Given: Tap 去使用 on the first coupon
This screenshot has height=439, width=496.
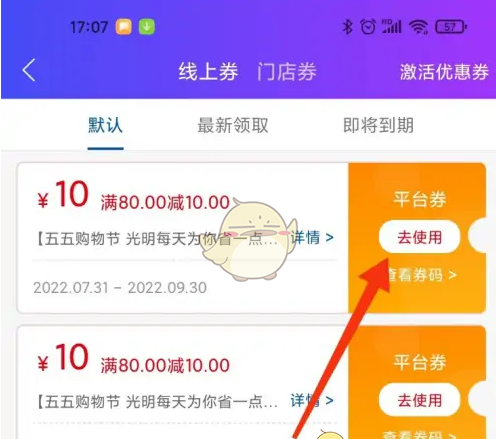Looking at the screenshot, I should click(419, 237).
